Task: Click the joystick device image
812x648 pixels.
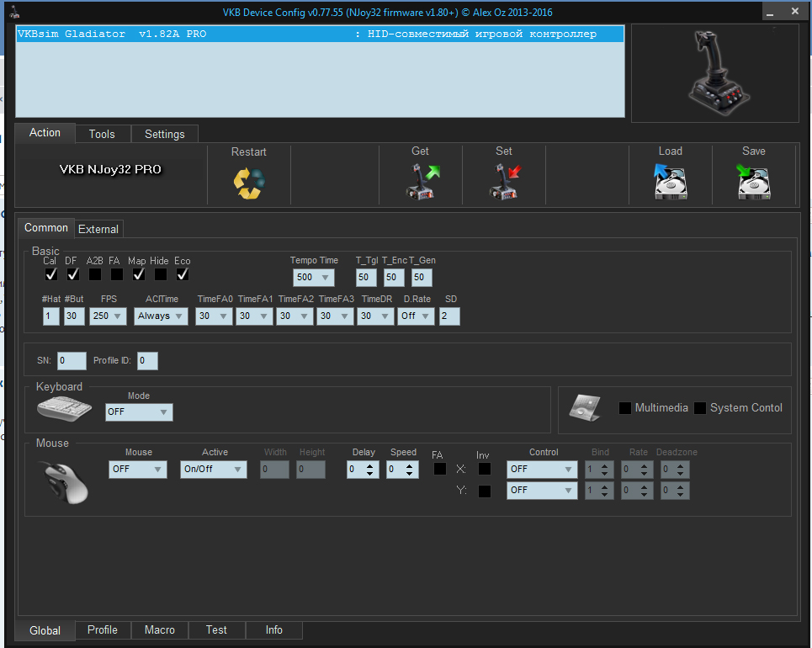Action: tap(718, 72)
